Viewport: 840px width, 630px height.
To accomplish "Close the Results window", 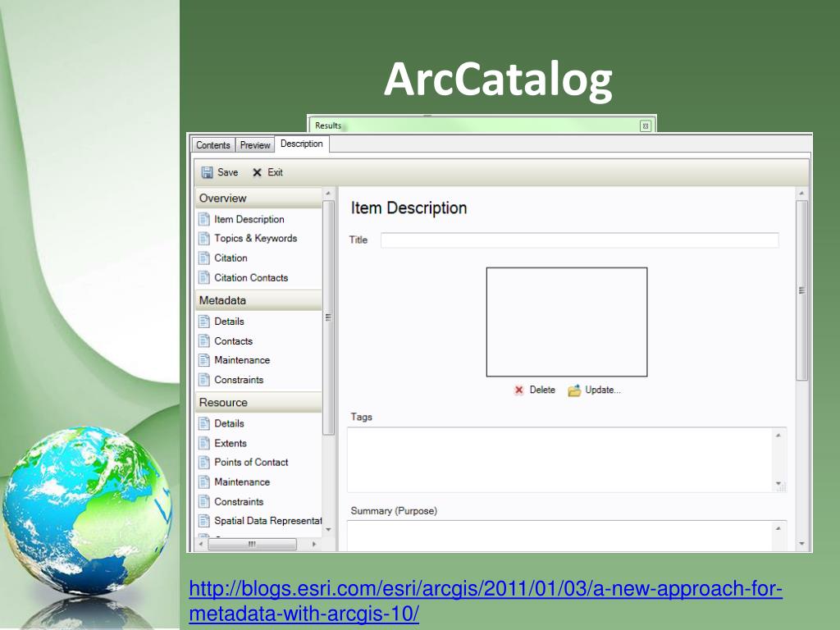I will pos(646,126).
